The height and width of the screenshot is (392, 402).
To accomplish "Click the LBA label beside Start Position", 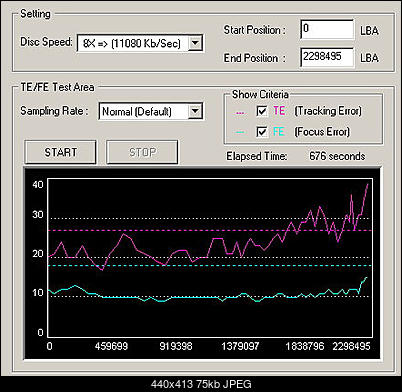I will [369, 31].
